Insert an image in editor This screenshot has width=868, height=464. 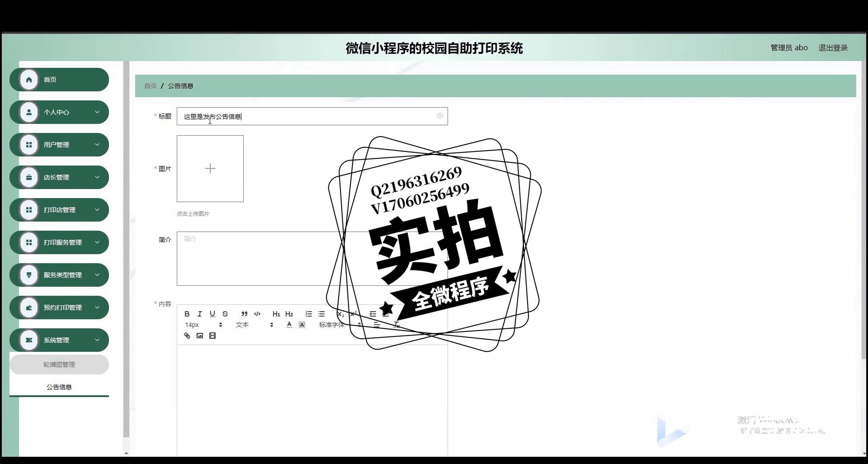(200, 336)
